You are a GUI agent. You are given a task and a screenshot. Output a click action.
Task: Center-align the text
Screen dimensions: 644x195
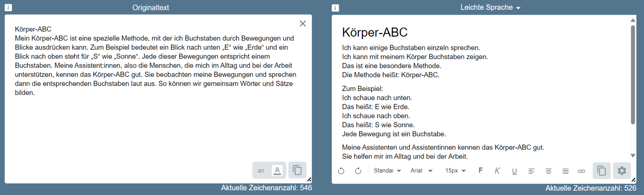pyautogui.click(x=548, y=171)
